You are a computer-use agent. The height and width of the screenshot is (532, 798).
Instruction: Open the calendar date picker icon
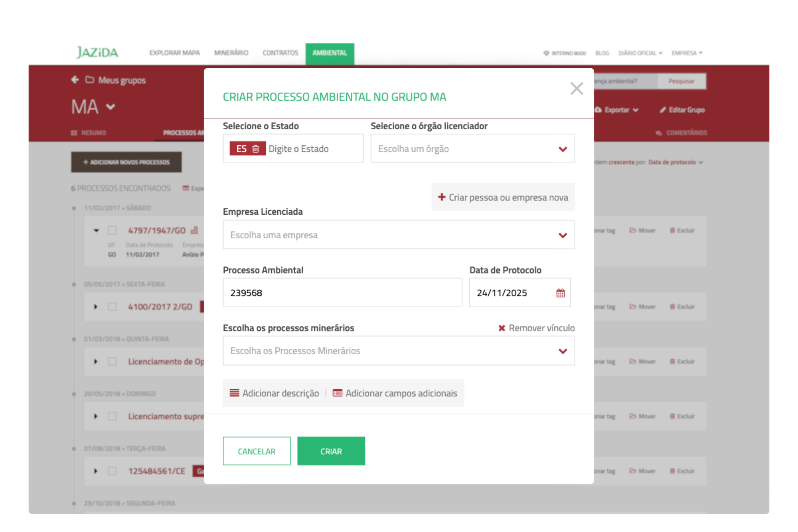tap(560, 293)
